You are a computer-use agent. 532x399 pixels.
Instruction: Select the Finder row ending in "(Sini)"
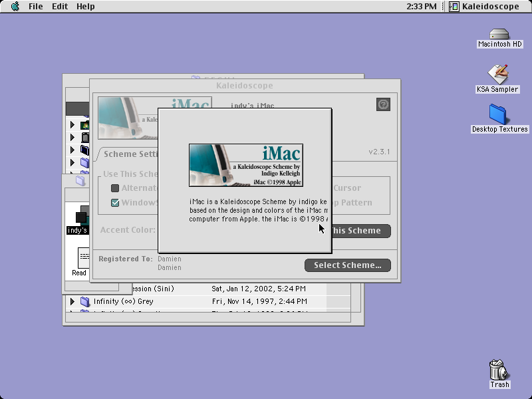coord(241,289)
